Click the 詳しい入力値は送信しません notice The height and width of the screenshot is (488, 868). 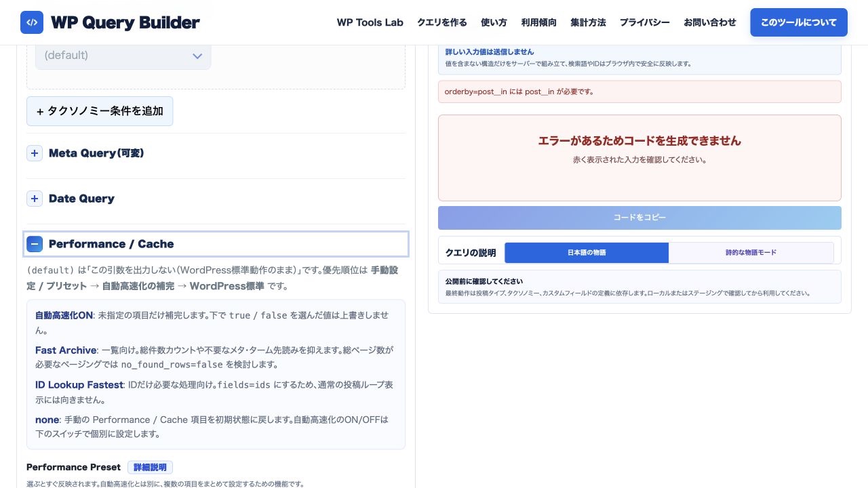point(639,58)
